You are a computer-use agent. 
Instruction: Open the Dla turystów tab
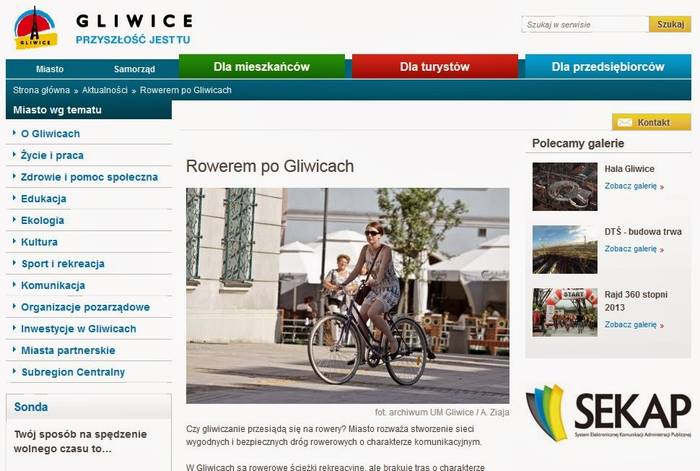[x=435, y=67]
